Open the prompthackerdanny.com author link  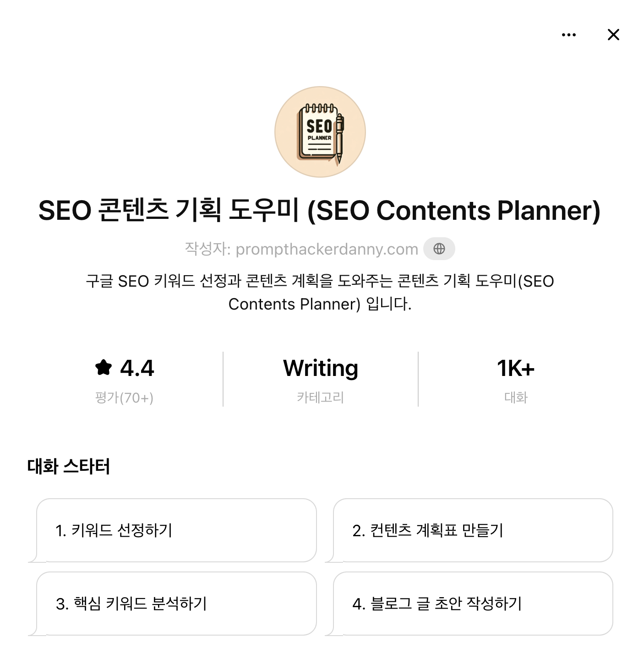tap(326, 249)
